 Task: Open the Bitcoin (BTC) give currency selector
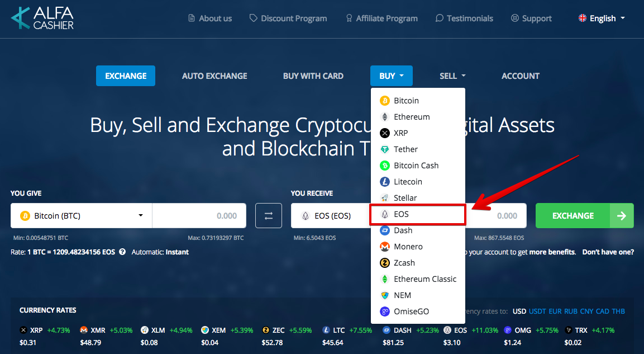coord(82,215)
